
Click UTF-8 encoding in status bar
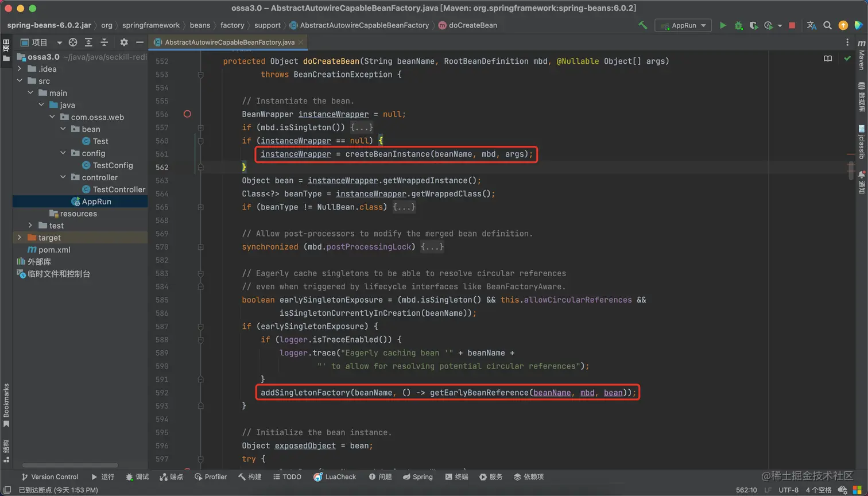pyautogui.click(x=788, y=490)
